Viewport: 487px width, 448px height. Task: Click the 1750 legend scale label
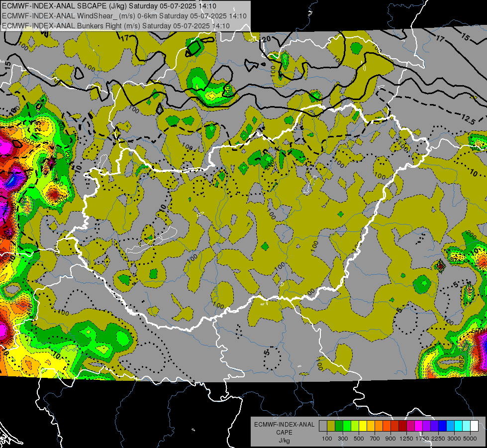422,439
